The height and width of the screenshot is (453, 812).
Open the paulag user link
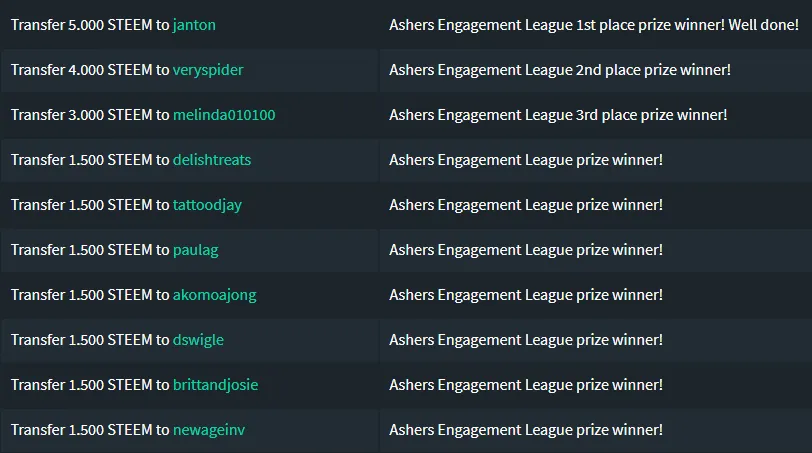click(x=195, y=250)
